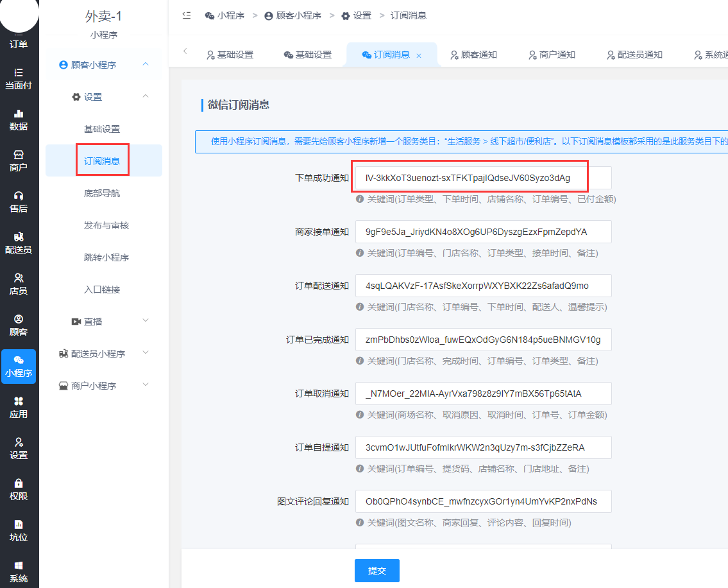The image size is (728, 588).
Task: Focus the 订单配送通知 template ID field
Action: pyautogui.click(x=484, y=286)
